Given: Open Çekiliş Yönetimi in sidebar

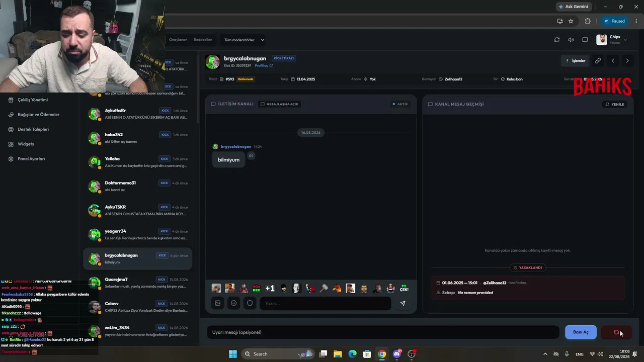Looking at the screenshot, I should pos(33,100).
